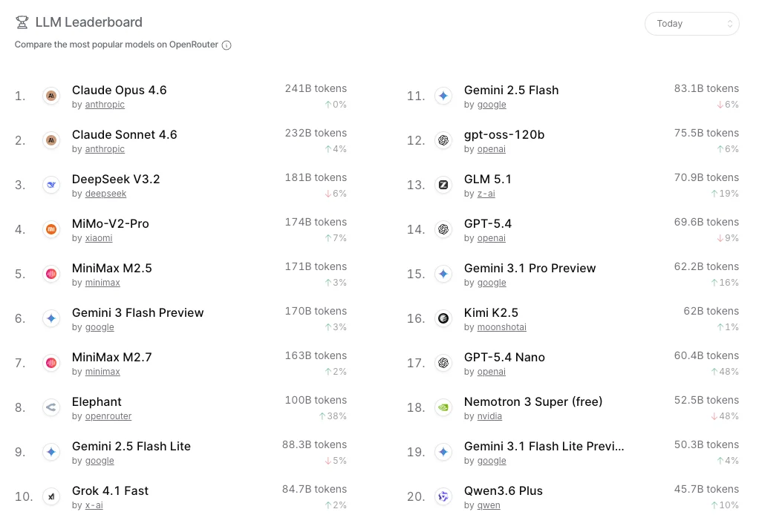This screenshot has height=532, width=759.
Task: Select the gpt-oss-120b model title
Action: click(x=504, y=135)
